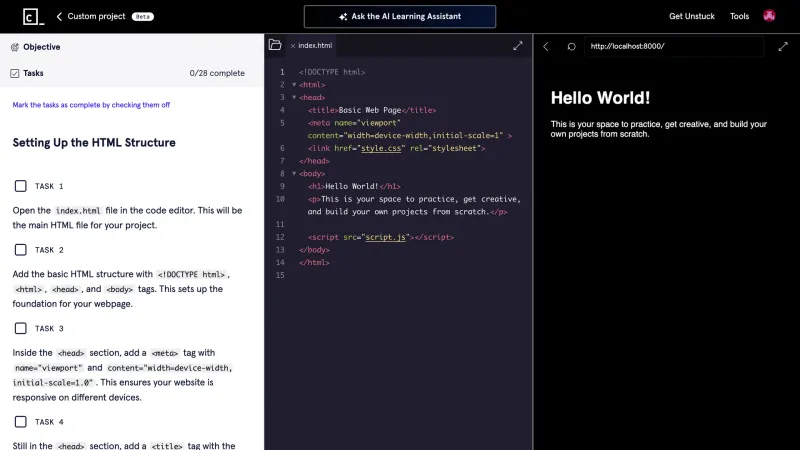The image size is (800, 450).
Task: Go back with the Custom project chevron
Action: click(x=59, y=16)
